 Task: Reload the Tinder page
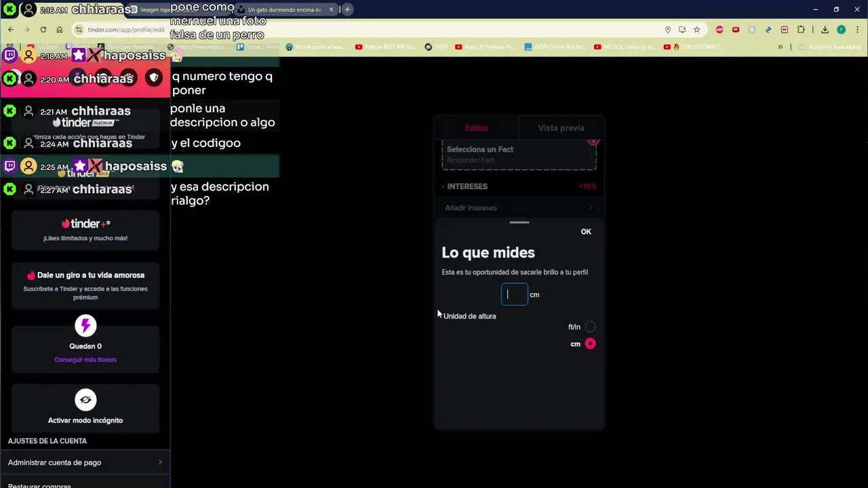point(43,30)
